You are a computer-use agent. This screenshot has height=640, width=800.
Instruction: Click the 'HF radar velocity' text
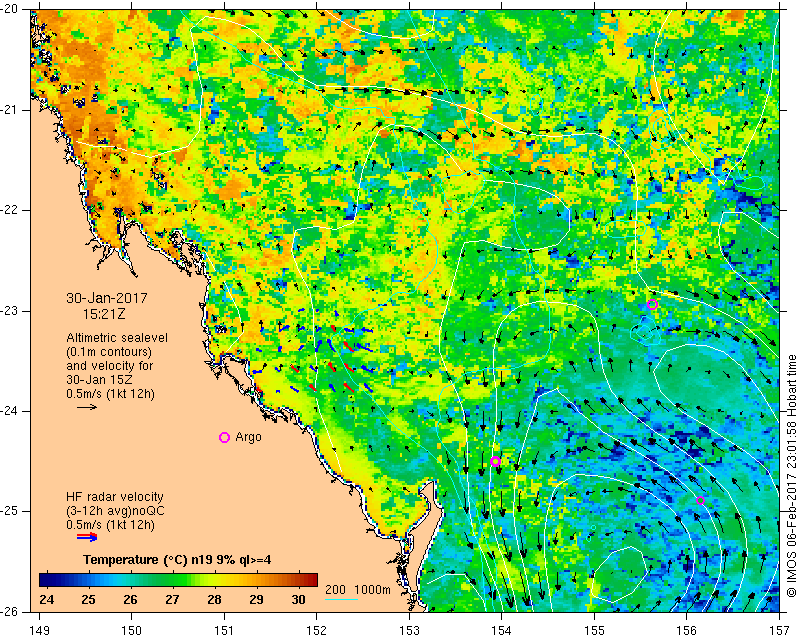[115, 497]
